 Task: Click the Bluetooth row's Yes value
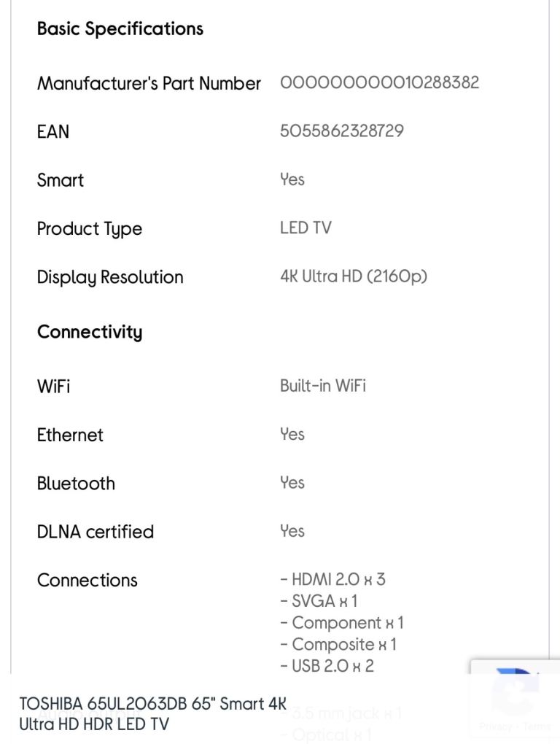(x=292, y=482)
